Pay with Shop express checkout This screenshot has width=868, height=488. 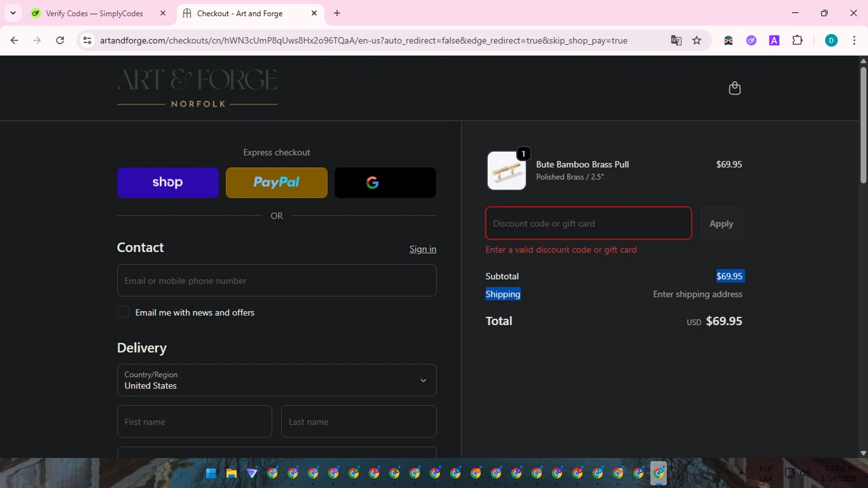(168, 182)
